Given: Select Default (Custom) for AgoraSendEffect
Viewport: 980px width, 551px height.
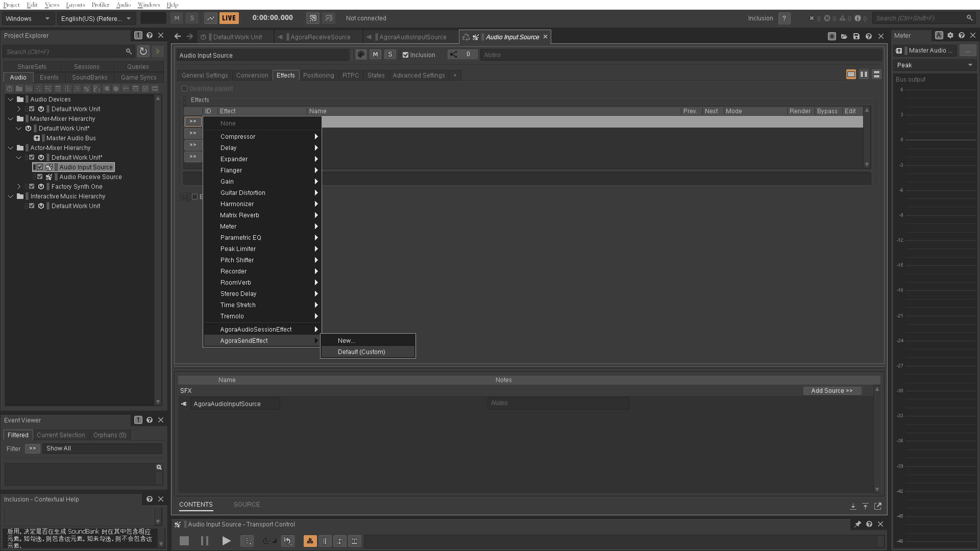Looking at the screenshot, I should (361, 351).
